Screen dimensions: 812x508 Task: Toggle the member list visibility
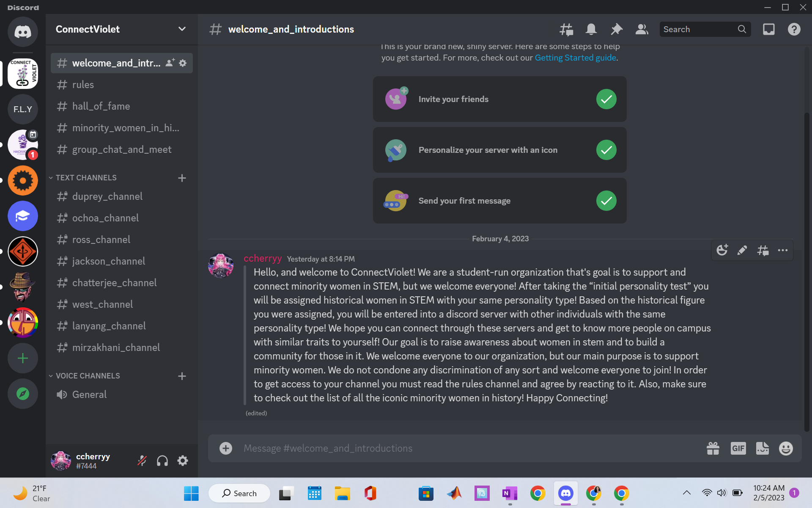pos(642,29)
